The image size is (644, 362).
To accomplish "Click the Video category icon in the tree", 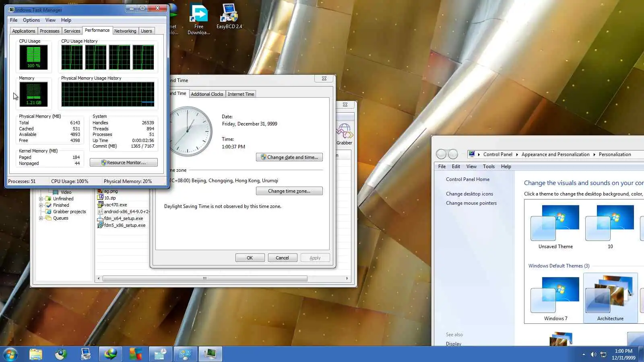I will tap(56, 192).
